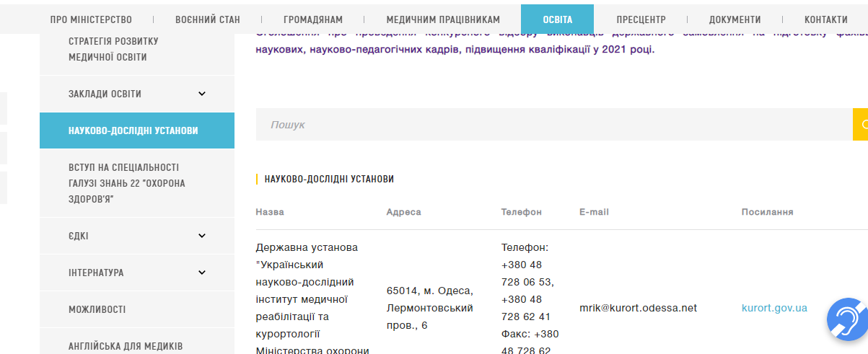Click the Назва column header
Viewport: 868px width, 354px height.
[270, 212]
